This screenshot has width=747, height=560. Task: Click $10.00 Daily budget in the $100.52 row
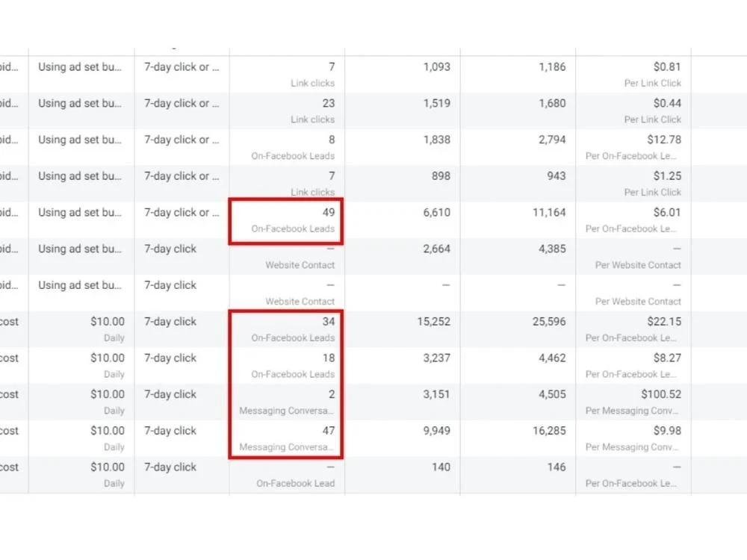(x=107, y=402)
